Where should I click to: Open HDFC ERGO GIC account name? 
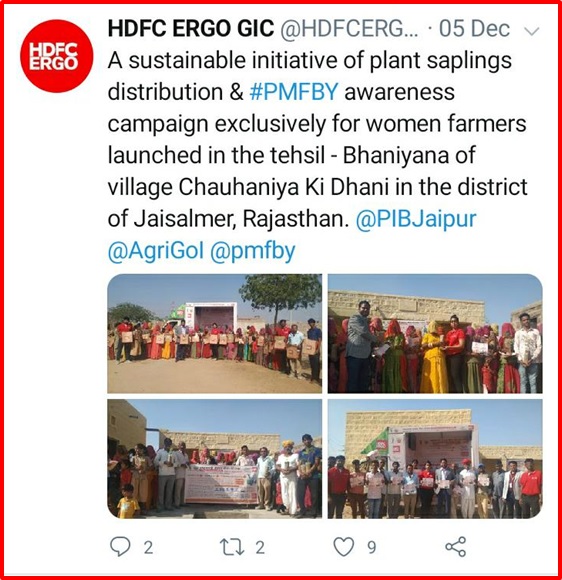(x=191, y=28)
